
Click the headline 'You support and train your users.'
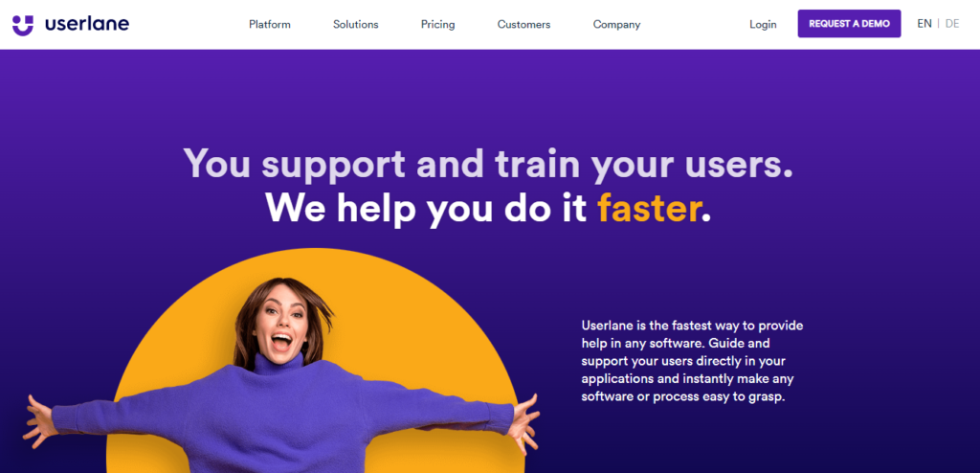(x=488, y=166)
